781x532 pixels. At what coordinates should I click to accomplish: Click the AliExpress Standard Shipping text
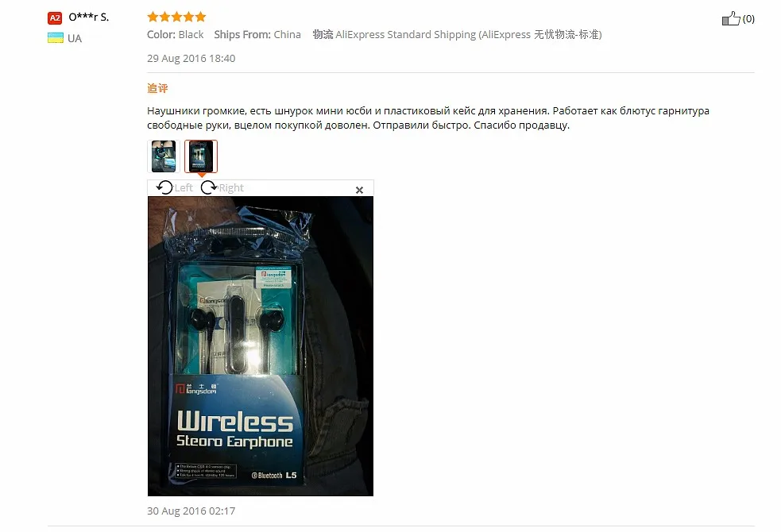(458, 34)
